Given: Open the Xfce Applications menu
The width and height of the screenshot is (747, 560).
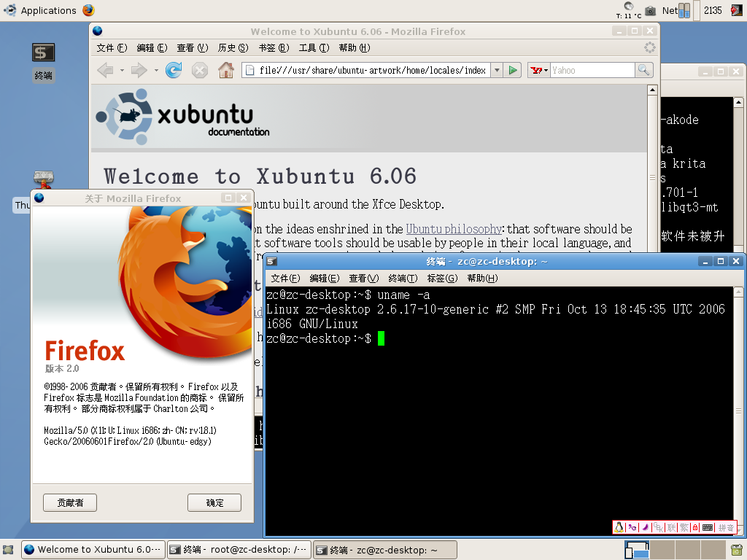Looking at the screenshot, I should point(40,10).
